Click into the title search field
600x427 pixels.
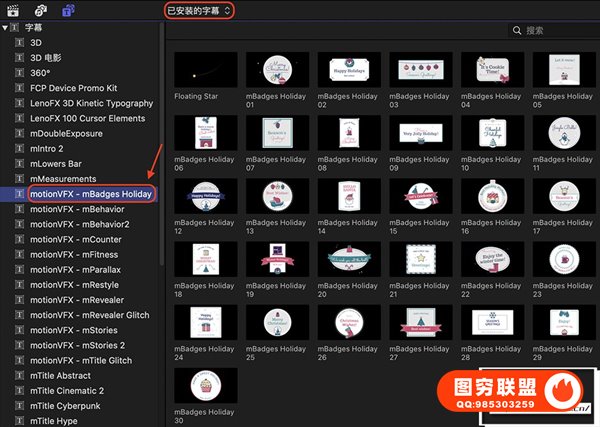click(560, 31)
